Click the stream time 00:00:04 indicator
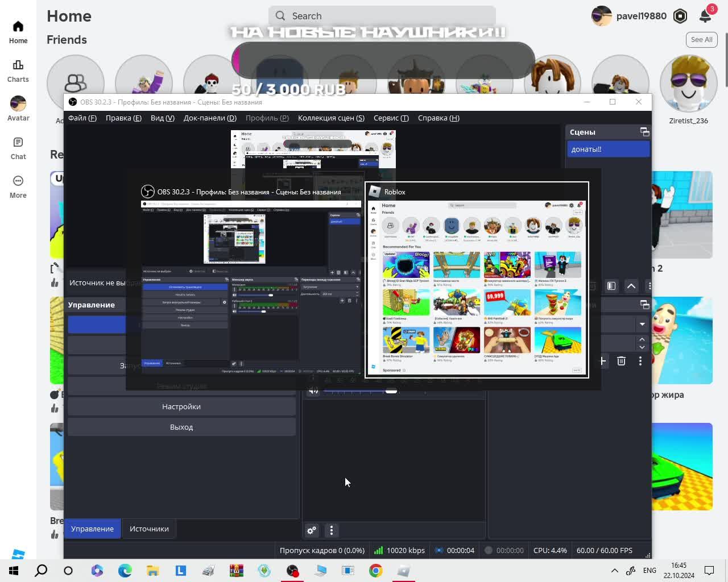The width and height of the screenshot is (728, 582). (455, 550)
